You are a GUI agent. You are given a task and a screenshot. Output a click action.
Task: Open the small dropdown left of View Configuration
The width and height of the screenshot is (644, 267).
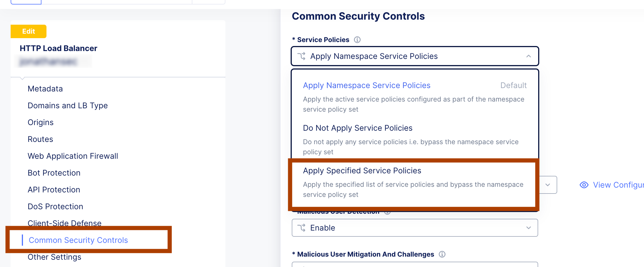coord(548,185)
